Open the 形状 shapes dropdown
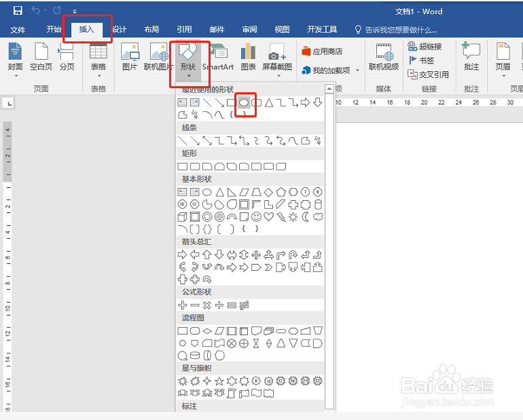Screen dimensions: 523x420 (x=188, y=61)
